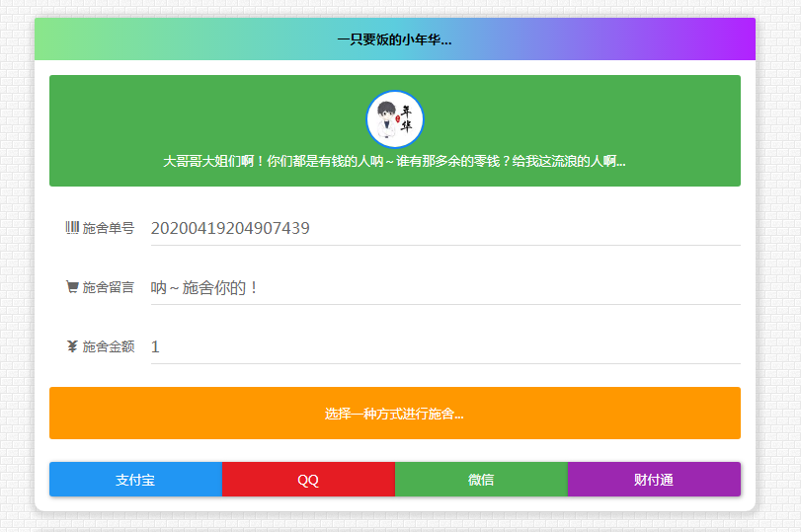Click into the 施舍留言 message input
This screenshot has height=532, width=801.
click(444, 288)
